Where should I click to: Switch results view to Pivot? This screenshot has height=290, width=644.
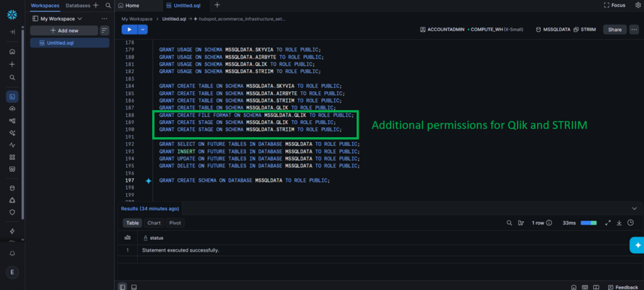[175, 223]
